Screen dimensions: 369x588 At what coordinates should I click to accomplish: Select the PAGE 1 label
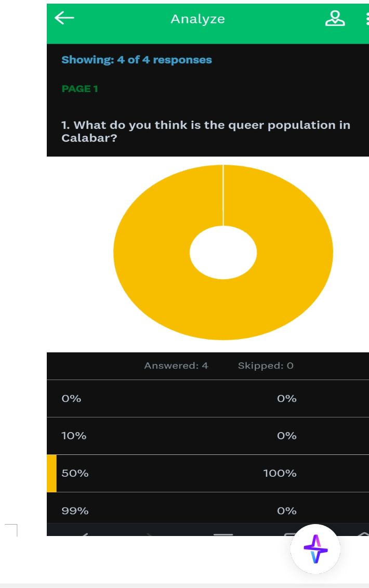[80, 89]
